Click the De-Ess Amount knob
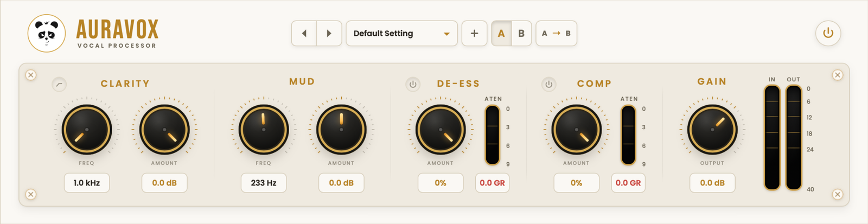This screenshot has width=868, height=224. (x=440, y=130)
